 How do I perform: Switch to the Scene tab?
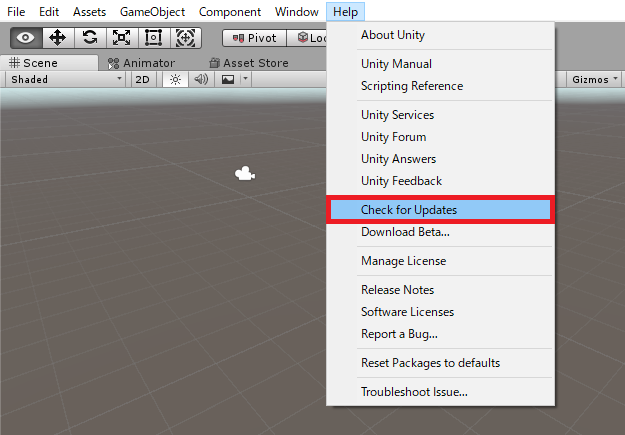pos(49,63)
